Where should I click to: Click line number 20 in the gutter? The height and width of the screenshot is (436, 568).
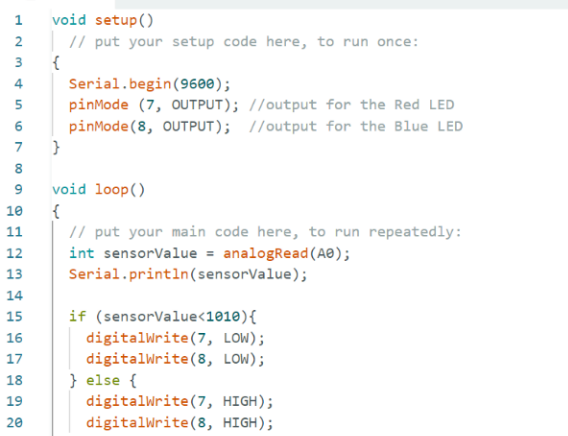click(x=14, y=423)
